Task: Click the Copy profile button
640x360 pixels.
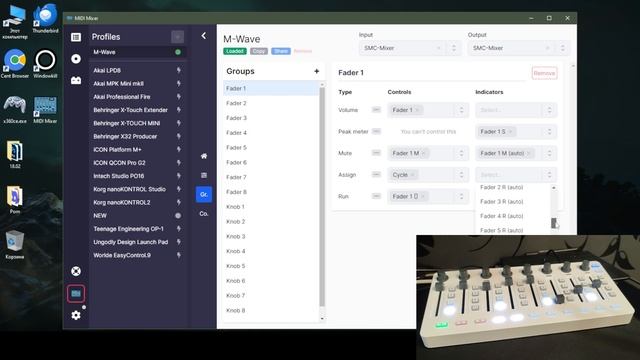Action: pos(259,51)
